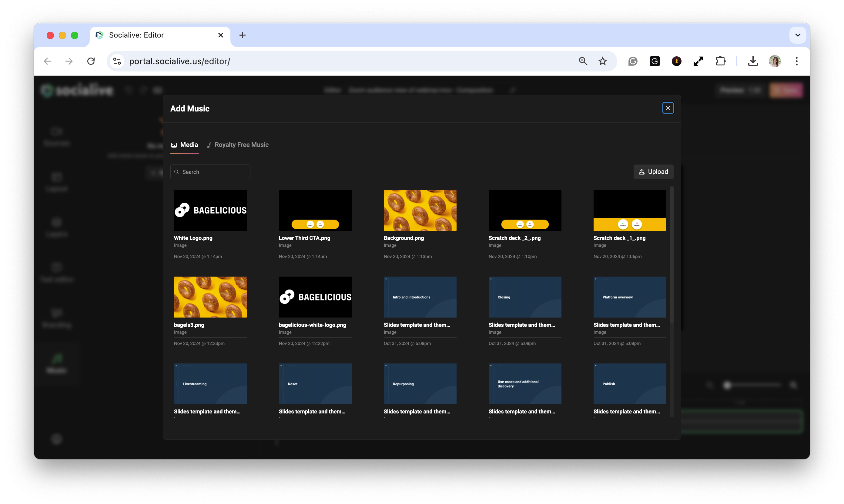The width and height of the screenshot is (844, 504).
Task: Close the Add Music dialog
Action: pos(668,108)
